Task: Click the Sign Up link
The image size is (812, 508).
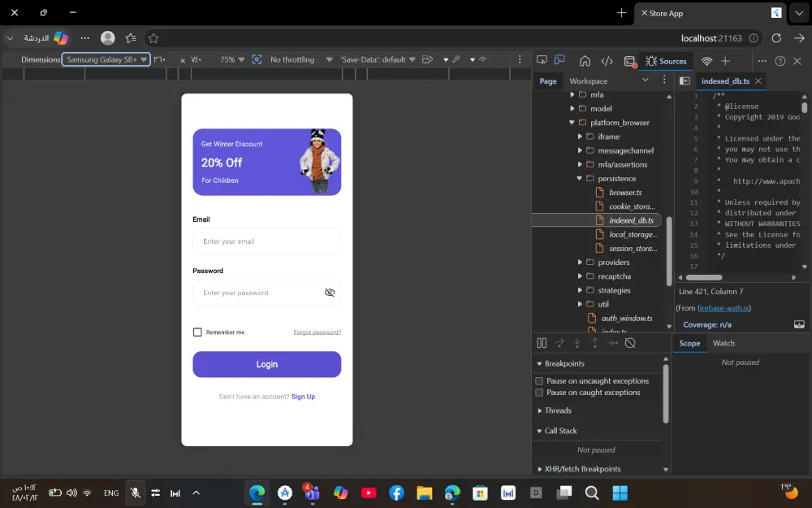Action: point(303,397)
